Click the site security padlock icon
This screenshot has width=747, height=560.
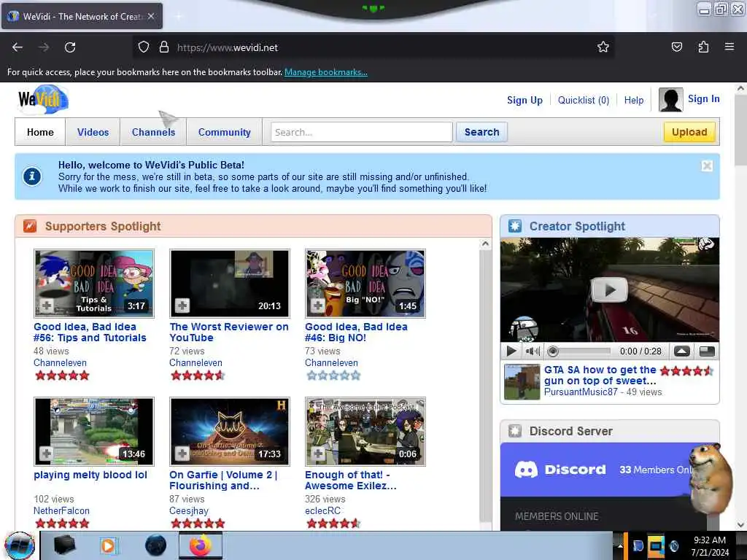[164, 47]
